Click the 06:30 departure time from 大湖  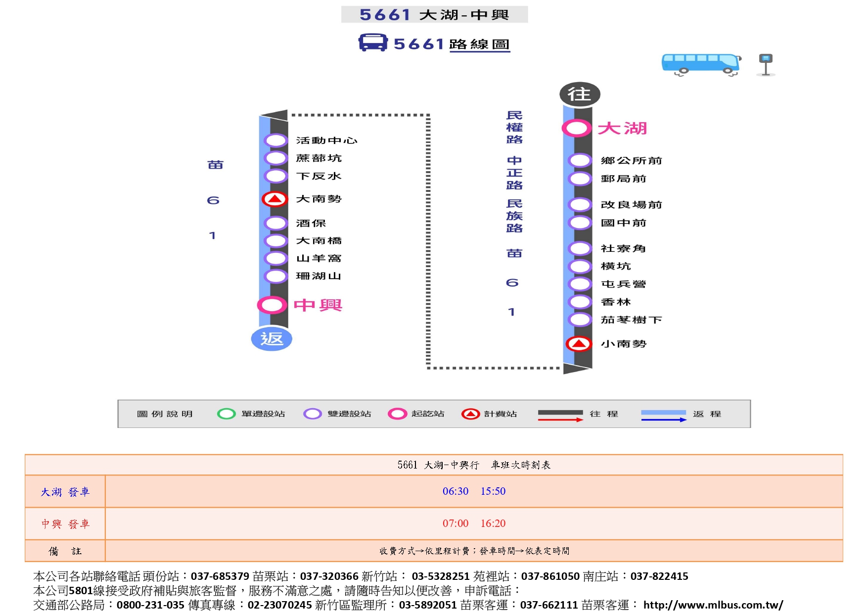[455, 491]
